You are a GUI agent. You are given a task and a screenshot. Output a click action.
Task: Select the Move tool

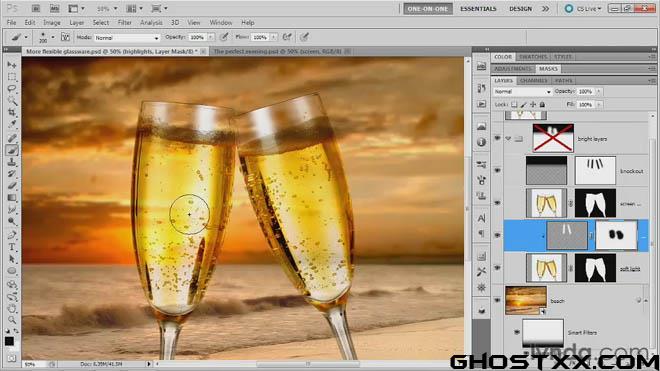12,64
